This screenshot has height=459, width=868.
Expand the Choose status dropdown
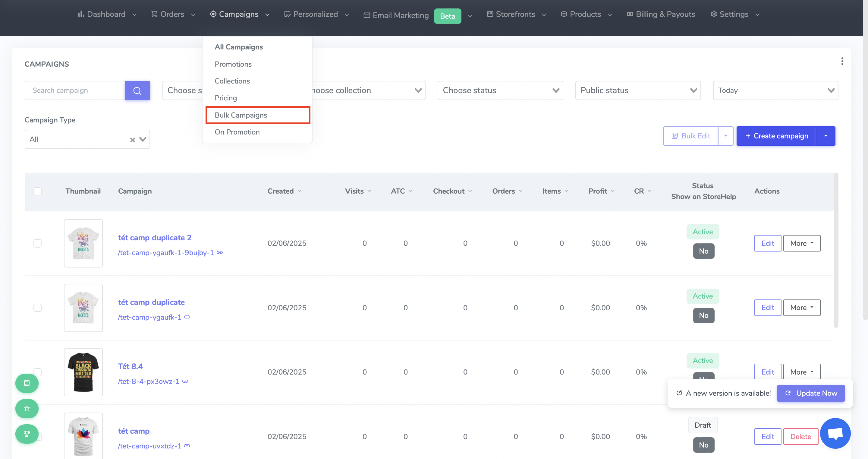[500, 90]
